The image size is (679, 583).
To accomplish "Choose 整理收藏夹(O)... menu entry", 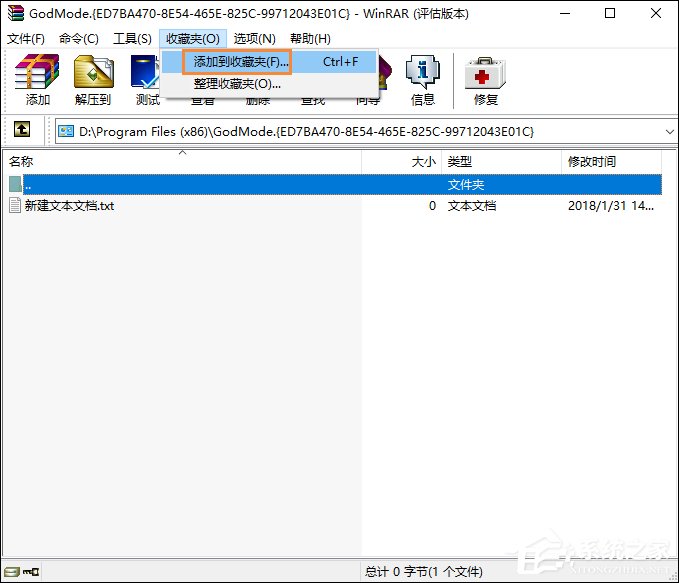I will [x=269, y=84].
